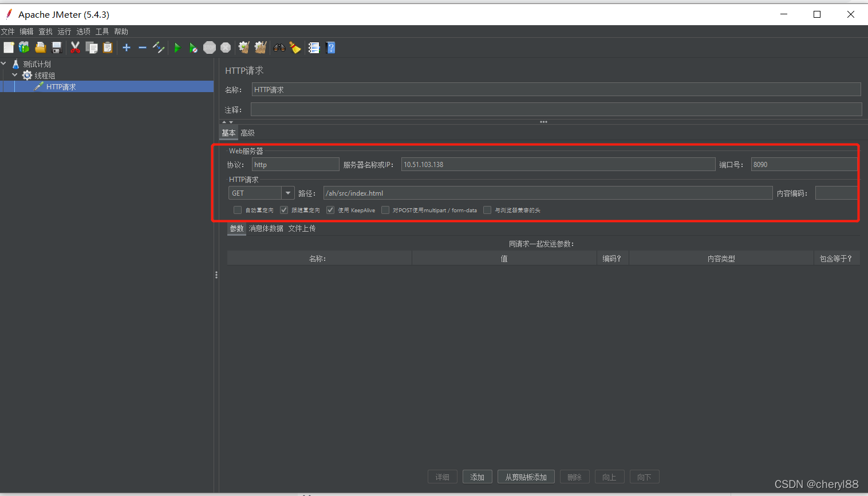Viewport: 868px width, 496px height.
Task: Click the Reset Search yellow broom icon
Action: tap(295, 47)
